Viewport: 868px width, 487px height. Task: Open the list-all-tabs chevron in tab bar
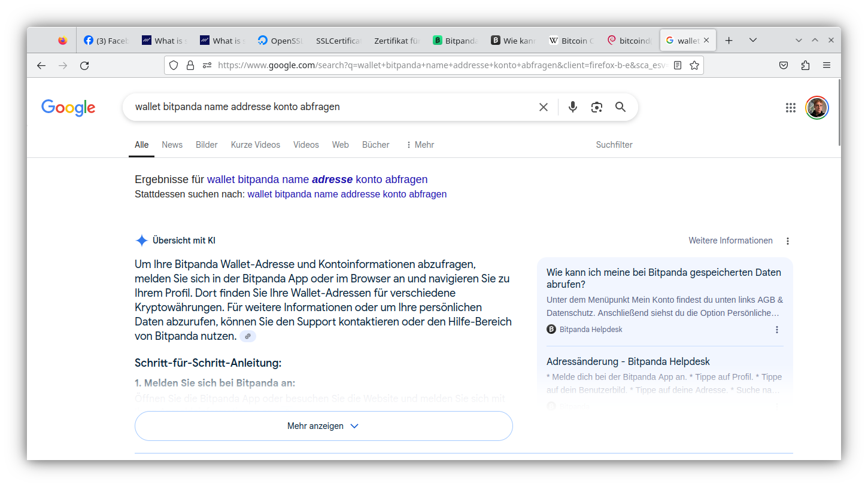click(754, 39)
